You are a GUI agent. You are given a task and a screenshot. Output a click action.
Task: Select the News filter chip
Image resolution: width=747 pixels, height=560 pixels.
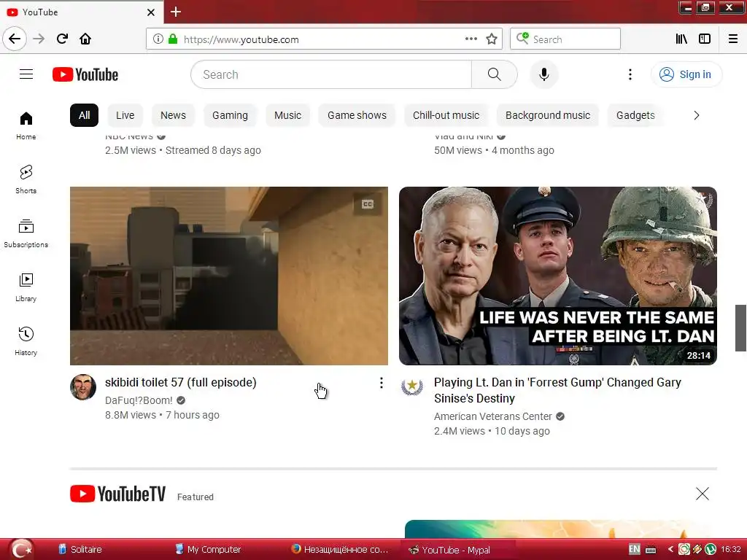coord(173,115)
